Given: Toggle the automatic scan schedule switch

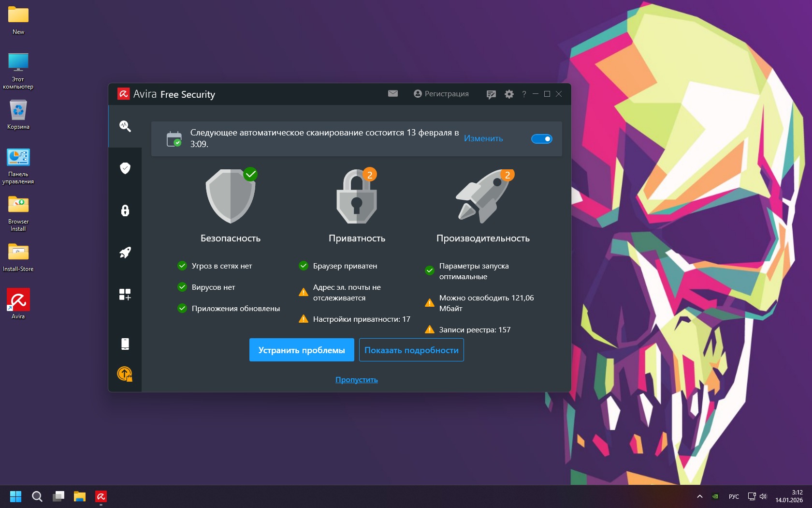Looking at the screenshot, I should (541, 139).
